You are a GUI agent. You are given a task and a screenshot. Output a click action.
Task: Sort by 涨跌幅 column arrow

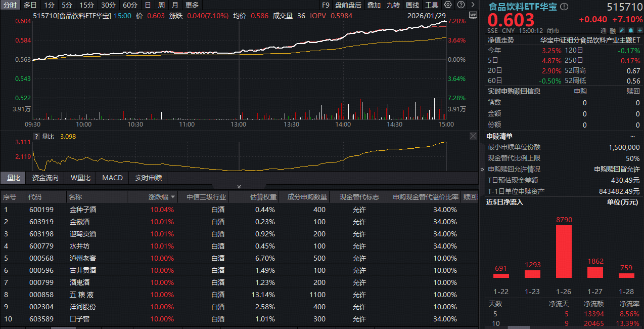tap(173, 197)
